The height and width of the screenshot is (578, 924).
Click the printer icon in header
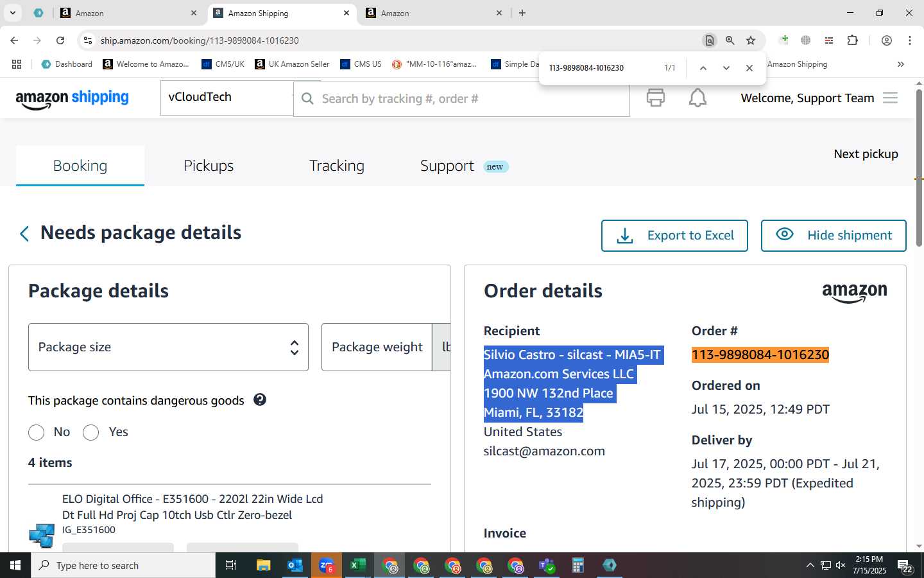pos(655,98)
